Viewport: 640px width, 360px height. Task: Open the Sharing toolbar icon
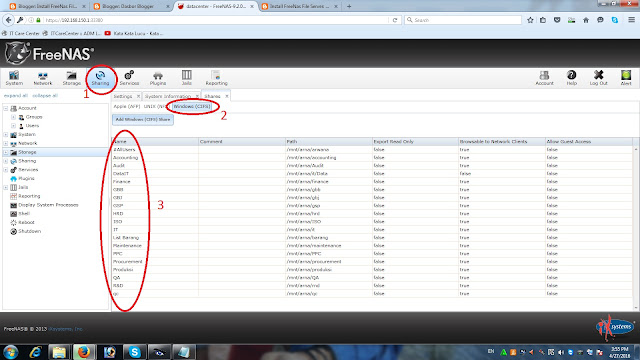(x=100, y=78)
